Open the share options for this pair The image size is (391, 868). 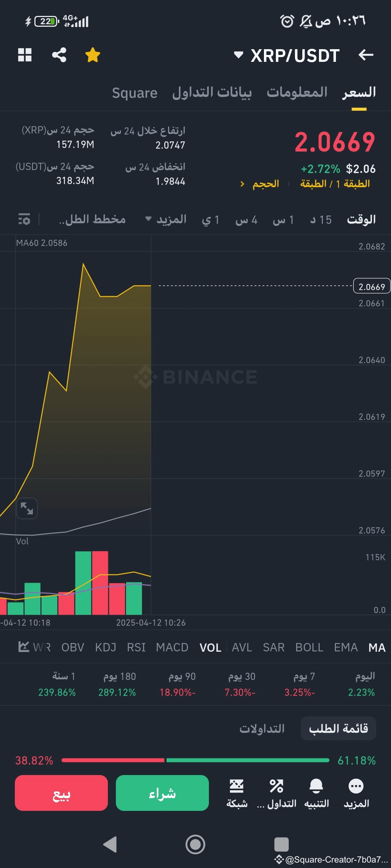click(x=59, y=55)
